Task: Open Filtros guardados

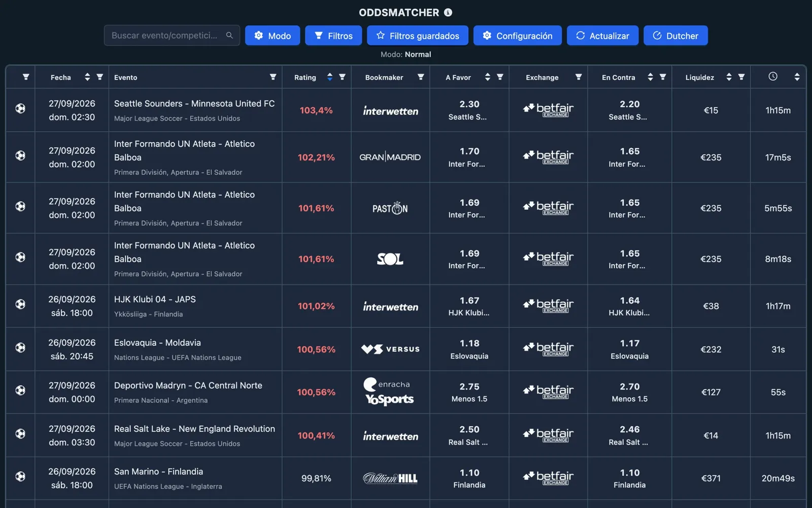Action: point(418,36)
